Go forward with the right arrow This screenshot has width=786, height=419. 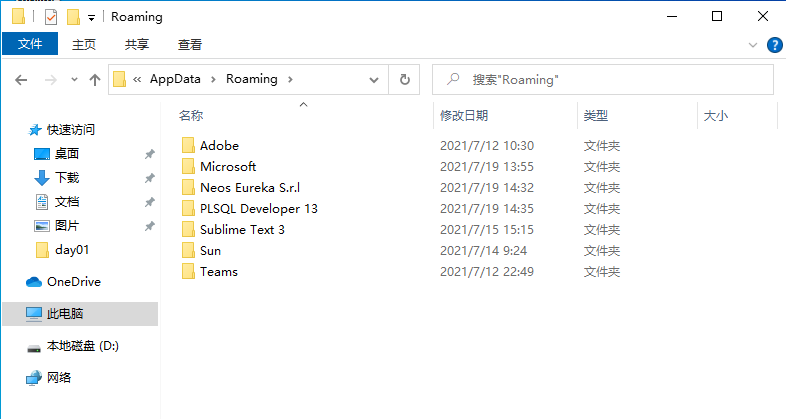pos(51,80)
